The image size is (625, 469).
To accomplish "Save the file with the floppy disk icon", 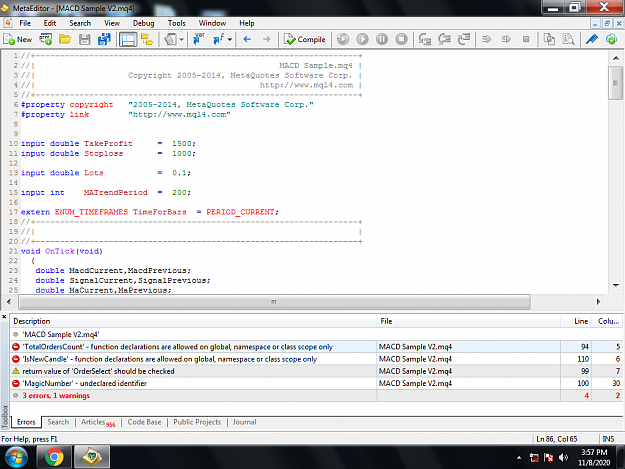I will (85, 39).
